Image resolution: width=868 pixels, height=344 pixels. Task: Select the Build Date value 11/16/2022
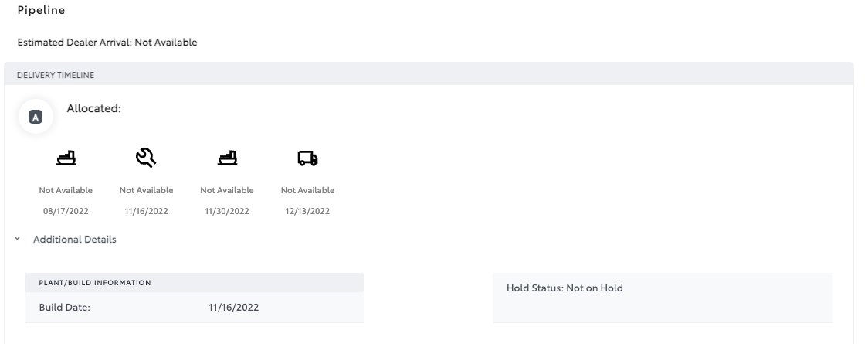(x=234, y=308)
